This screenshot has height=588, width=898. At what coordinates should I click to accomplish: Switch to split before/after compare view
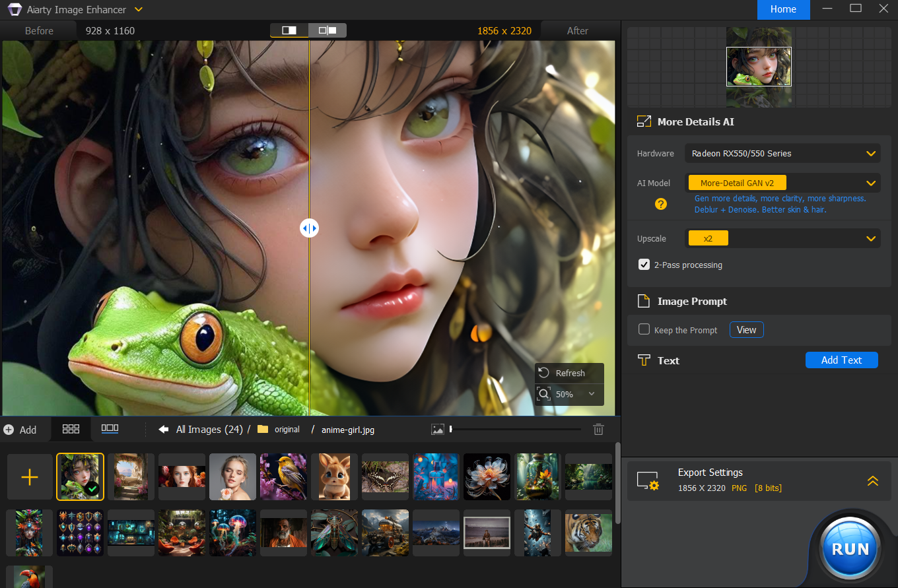coord(289,30)
